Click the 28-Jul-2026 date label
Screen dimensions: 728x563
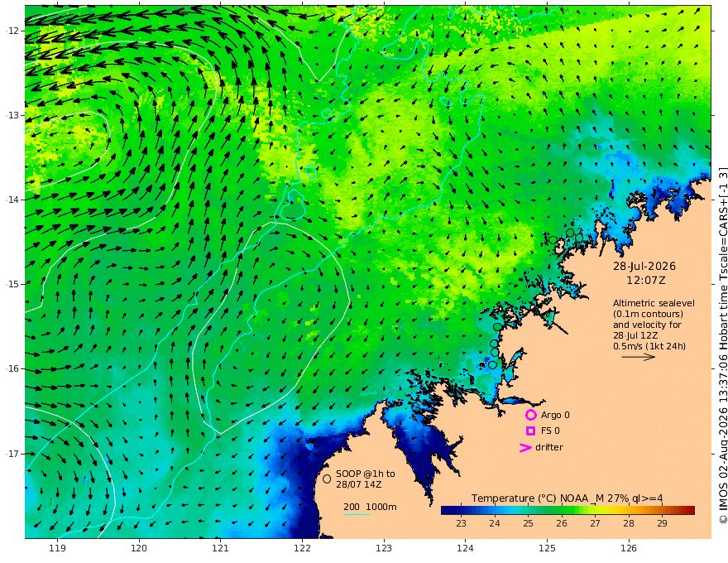(x=644, y=266)
